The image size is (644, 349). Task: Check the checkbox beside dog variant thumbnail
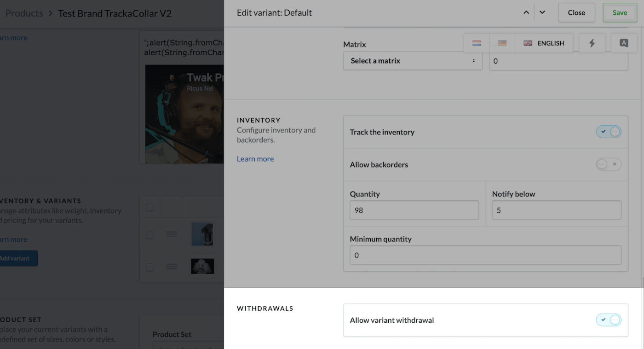tap(149, 235)
